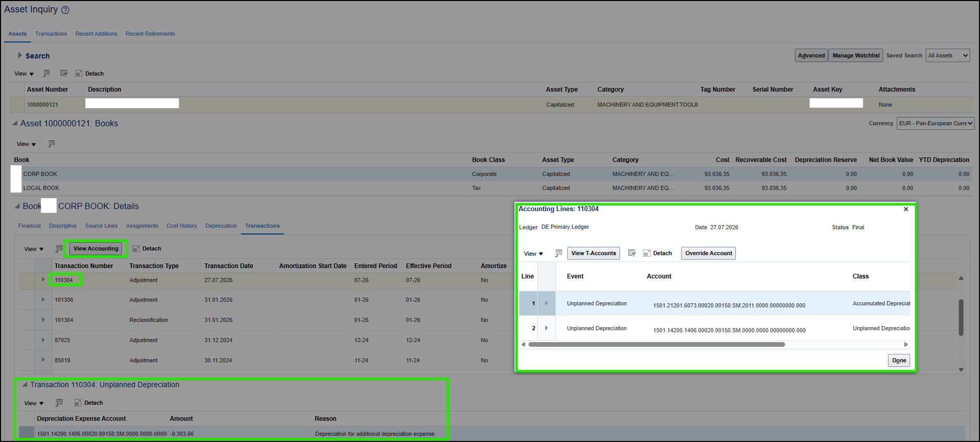Click the View Accounting button
Screen dimensions: 980x442
[96, 248]
